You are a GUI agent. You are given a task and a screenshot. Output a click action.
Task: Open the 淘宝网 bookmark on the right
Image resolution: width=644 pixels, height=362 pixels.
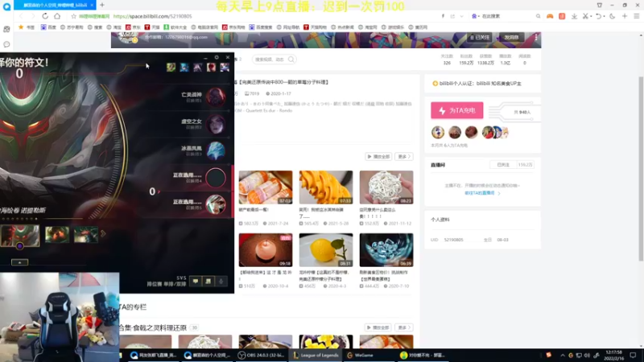tap(368, 27)
